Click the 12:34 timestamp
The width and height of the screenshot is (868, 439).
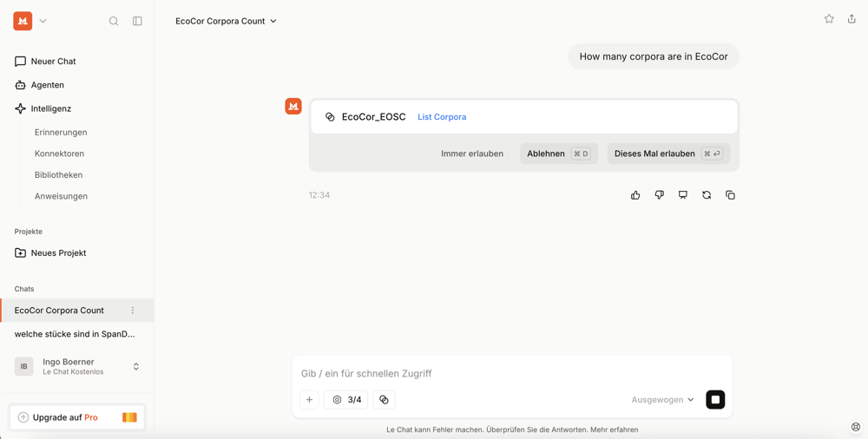click(319, 195)
